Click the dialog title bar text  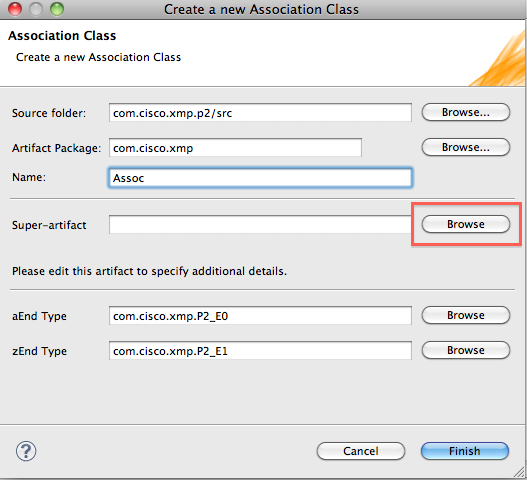pos(261,9)
